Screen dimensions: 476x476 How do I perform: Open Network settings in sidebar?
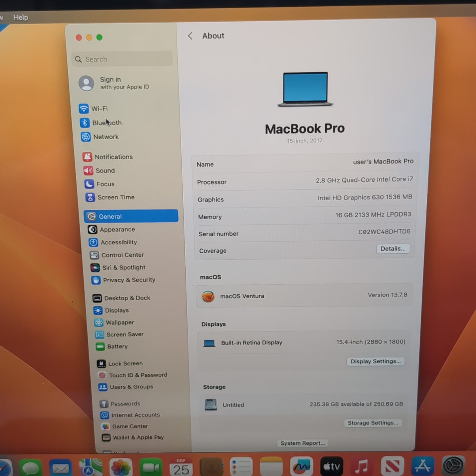coord(100,137)
